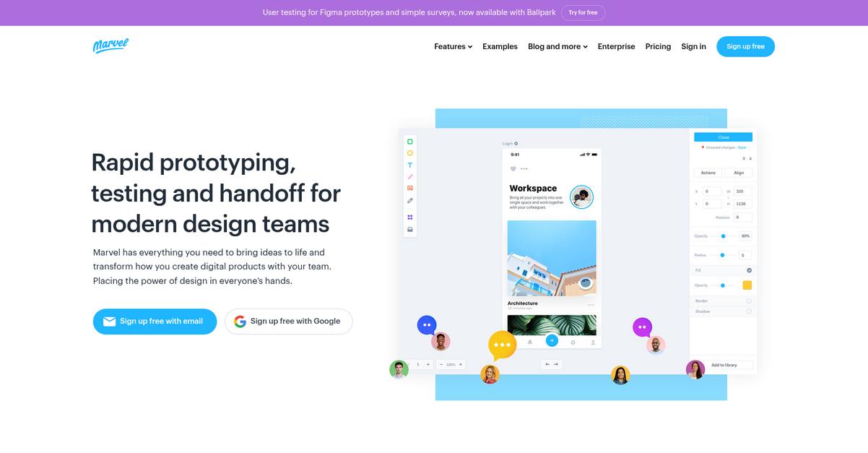Adjust the fill Opacity slider next to the yellow swatch
The height and width of the screenshot is (453, 868).
click(x=723, y=285)
